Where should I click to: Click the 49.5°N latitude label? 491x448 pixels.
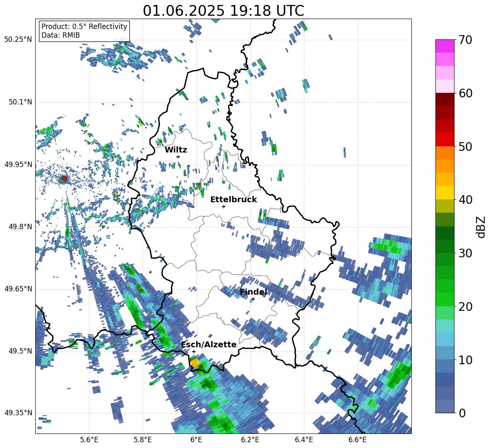coord(20,351)
